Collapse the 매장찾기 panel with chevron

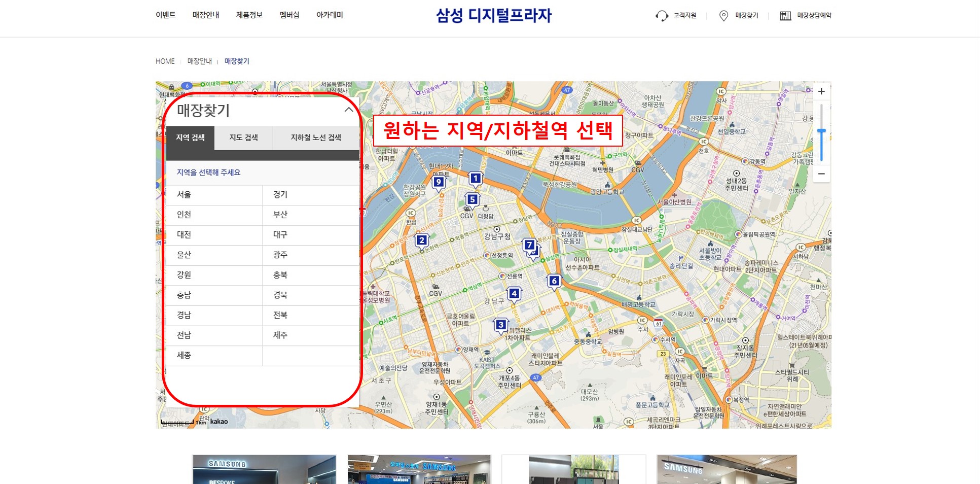click(x=349, y=110)
